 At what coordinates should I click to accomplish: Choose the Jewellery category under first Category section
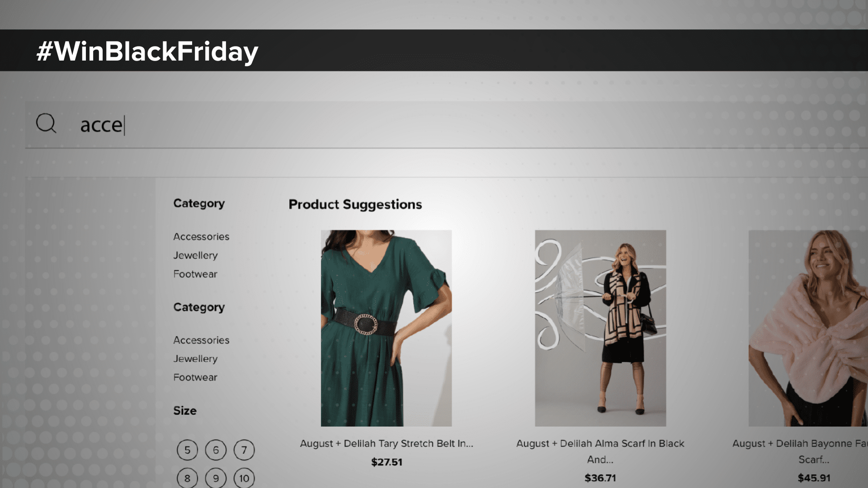(x=195, y=255)
